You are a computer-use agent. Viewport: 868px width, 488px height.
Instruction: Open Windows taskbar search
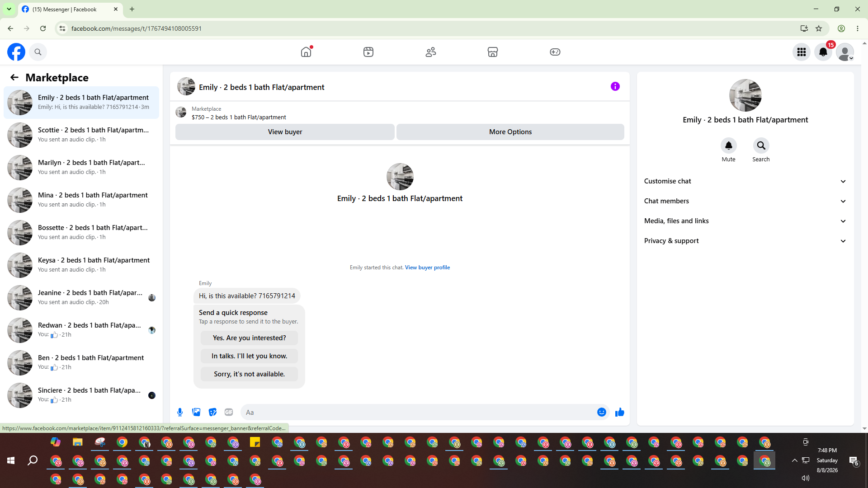[33, 460]
